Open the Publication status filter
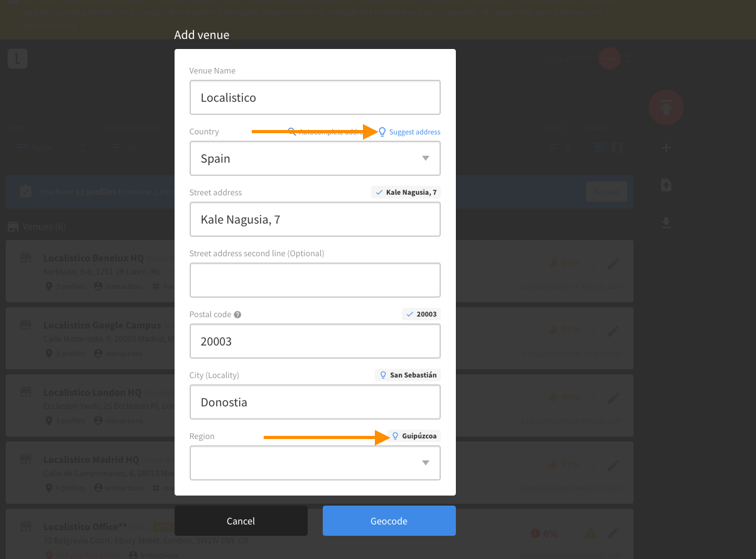 (x=126, y=148)
